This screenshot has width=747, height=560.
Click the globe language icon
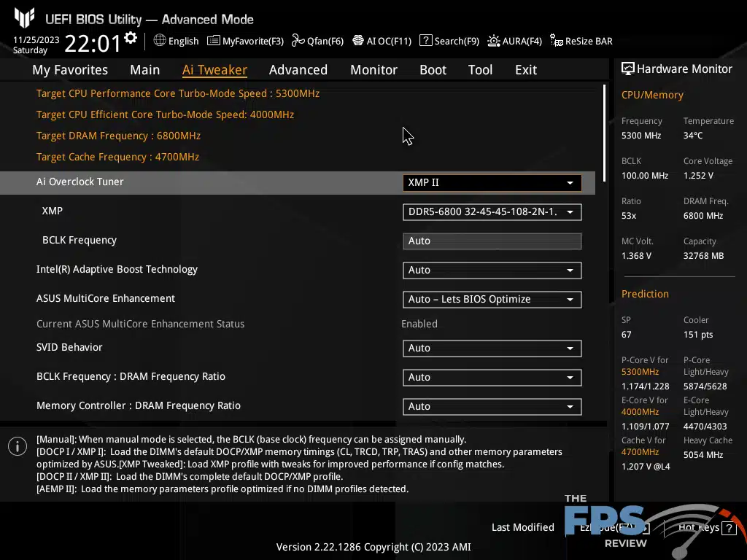[160, 41]
